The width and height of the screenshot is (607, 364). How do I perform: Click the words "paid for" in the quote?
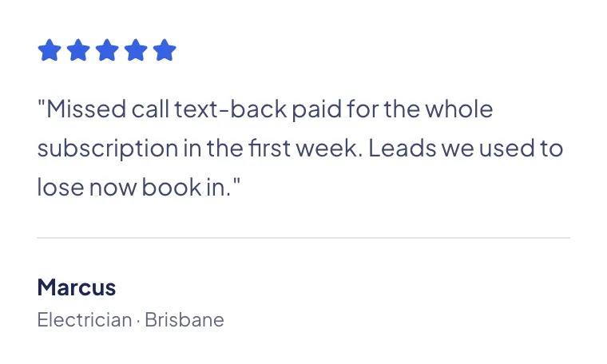[x=335, y=110]
